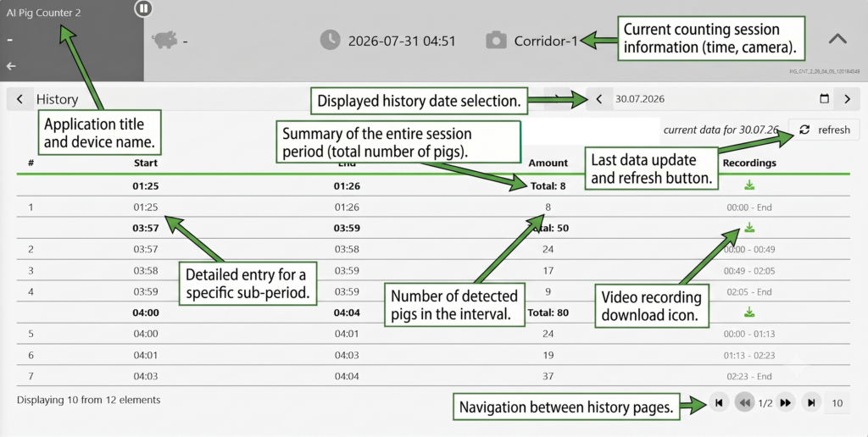The height and width of the screenshot is (437, 868).
Task: Click bold start time 04:00 summary
Action: point(146,313)
